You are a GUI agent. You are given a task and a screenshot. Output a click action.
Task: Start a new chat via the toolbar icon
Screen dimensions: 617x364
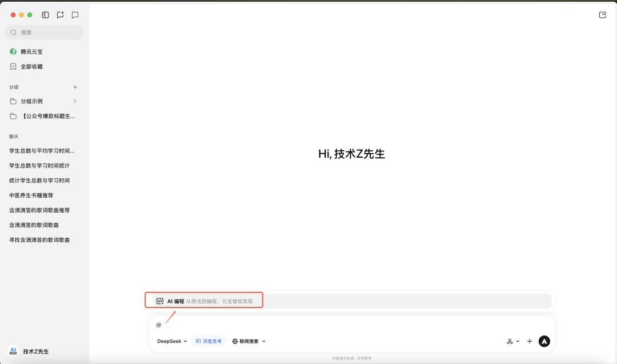[x=60, y=15]
